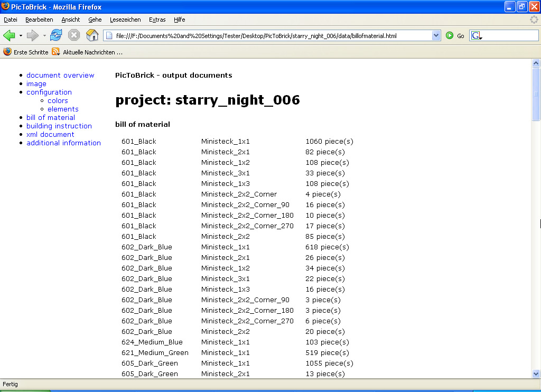Click 'PicToBrick - output documents' heading
Screen dimensions: 541x392
pyautogui.click(x=173, y=75)
